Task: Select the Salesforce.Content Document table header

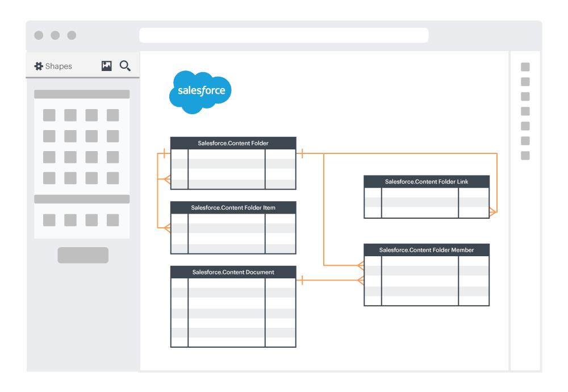Action: coord(233,273)
